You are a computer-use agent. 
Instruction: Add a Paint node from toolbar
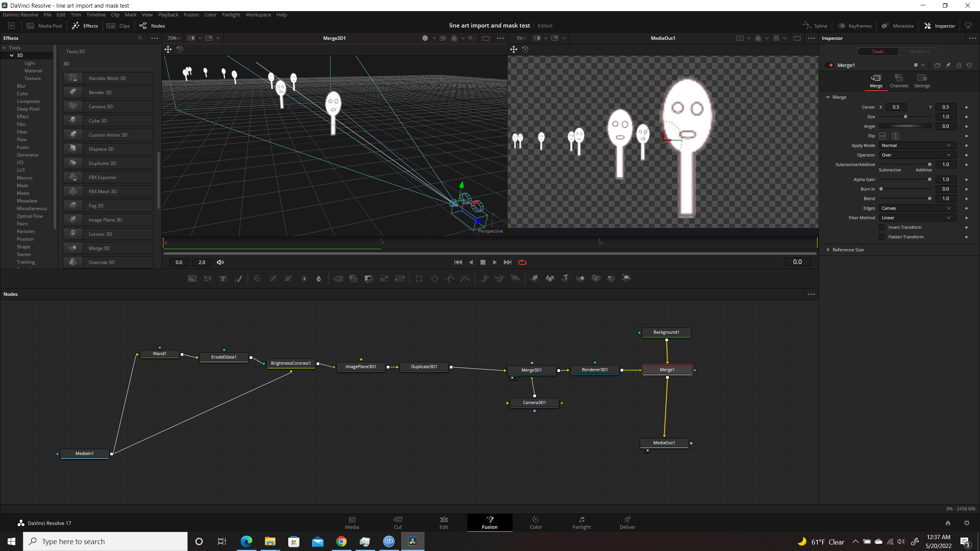tap(238, 279)
